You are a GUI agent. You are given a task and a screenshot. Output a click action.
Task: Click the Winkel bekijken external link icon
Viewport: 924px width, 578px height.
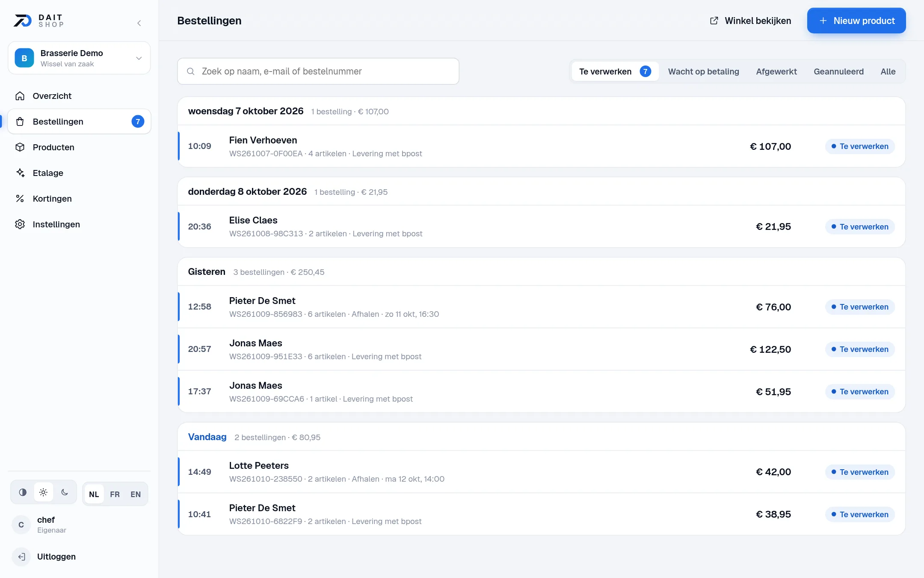[714, 21]
